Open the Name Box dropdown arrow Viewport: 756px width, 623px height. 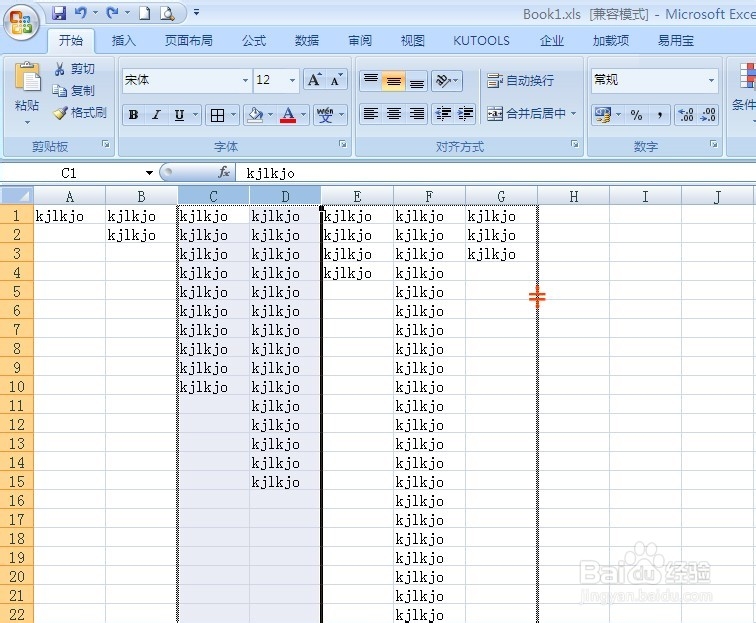tap(149, 173)
